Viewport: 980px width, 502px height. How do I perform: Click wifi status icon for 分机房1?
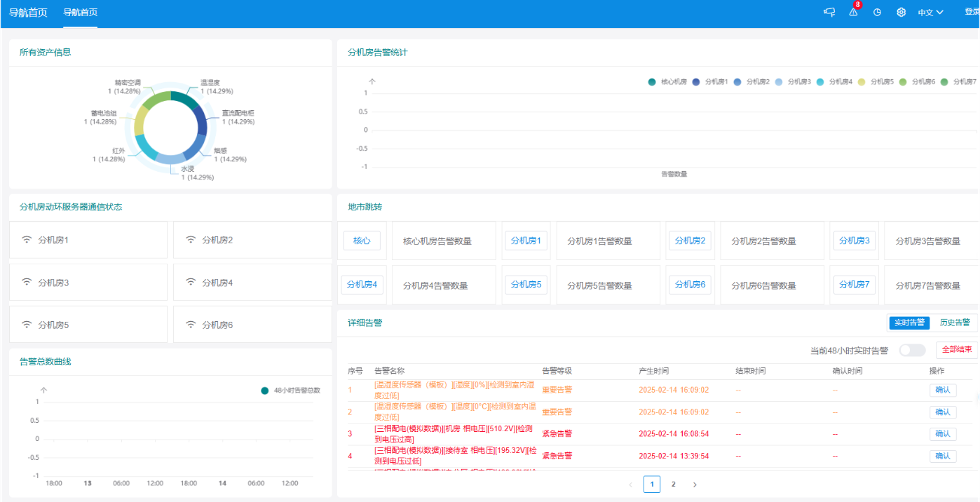point(27,240)
